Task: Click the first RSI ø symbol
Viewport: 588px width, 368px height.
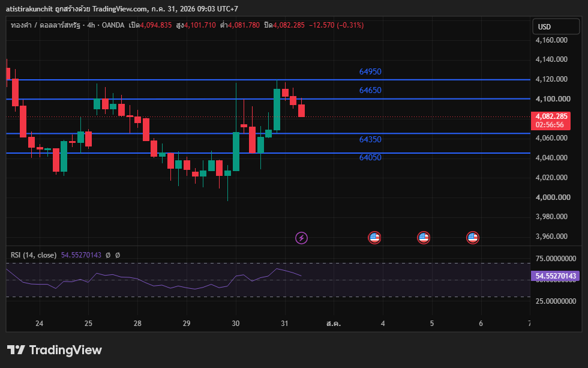Action: pos(108,255)
